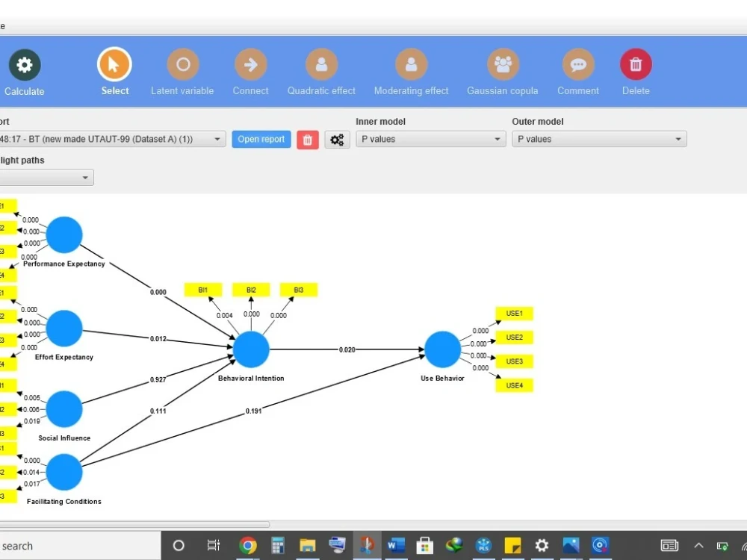Select the Effort Expectancy latent variable
Screen dimensions: 747x560
pyautogui.click(x=64, y=328)
